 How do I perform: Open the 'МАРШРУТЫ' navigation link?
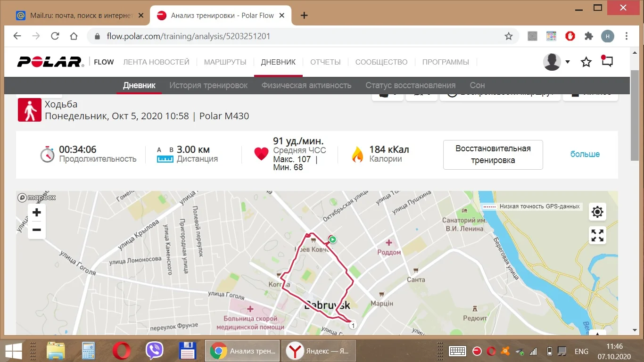225,62
